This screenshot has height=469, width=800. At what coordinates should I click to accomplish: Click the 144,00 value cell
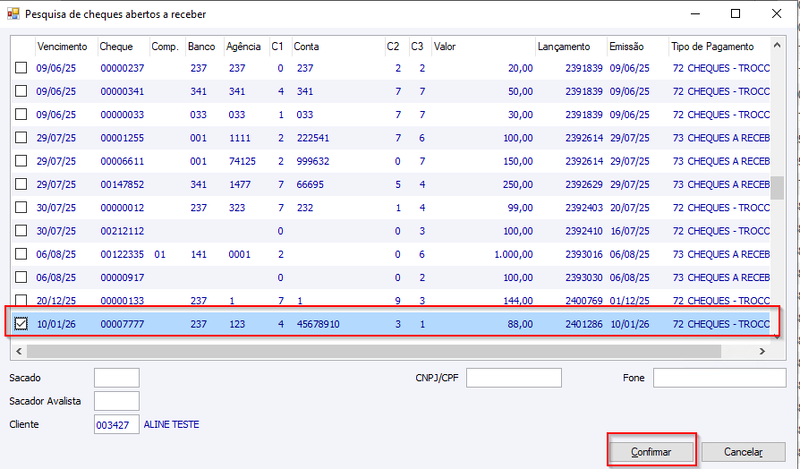(x=518, y=301)
